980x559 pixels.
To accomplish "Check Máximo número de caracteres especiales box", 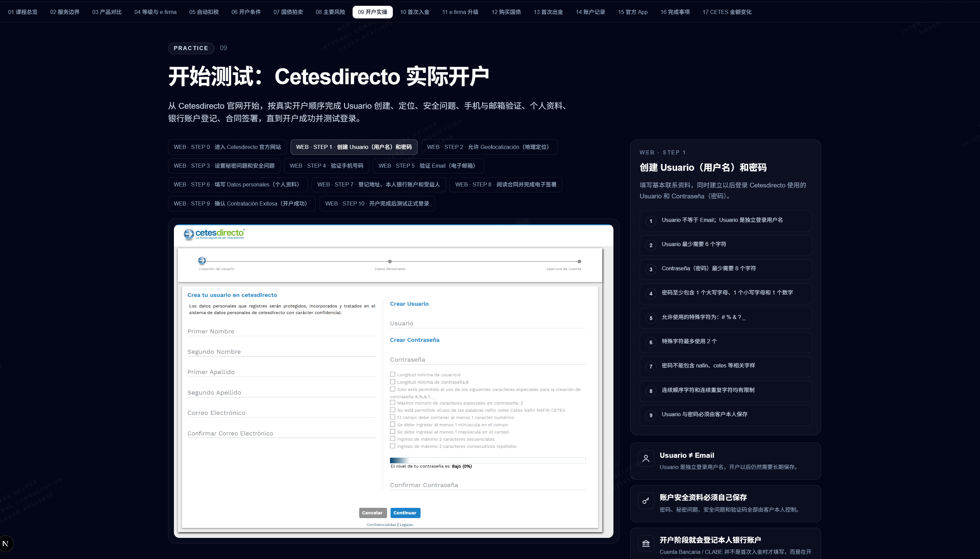I will tap(392, 403).
